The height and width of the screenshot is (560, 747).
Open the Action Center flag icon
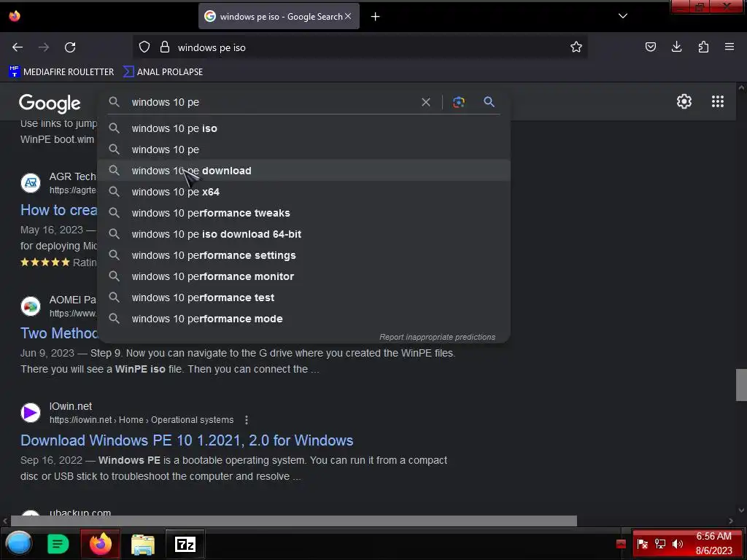point(643,544)
